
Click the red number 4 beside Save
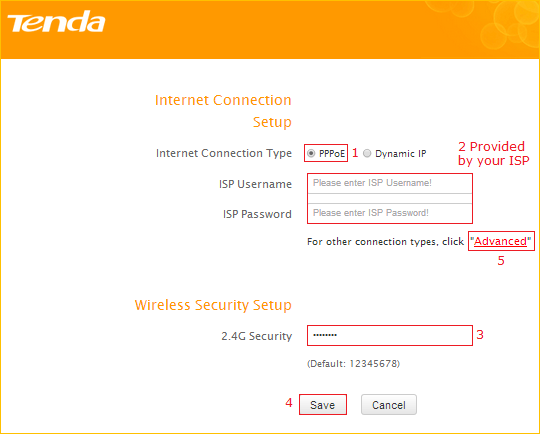[x=289, y=402]
